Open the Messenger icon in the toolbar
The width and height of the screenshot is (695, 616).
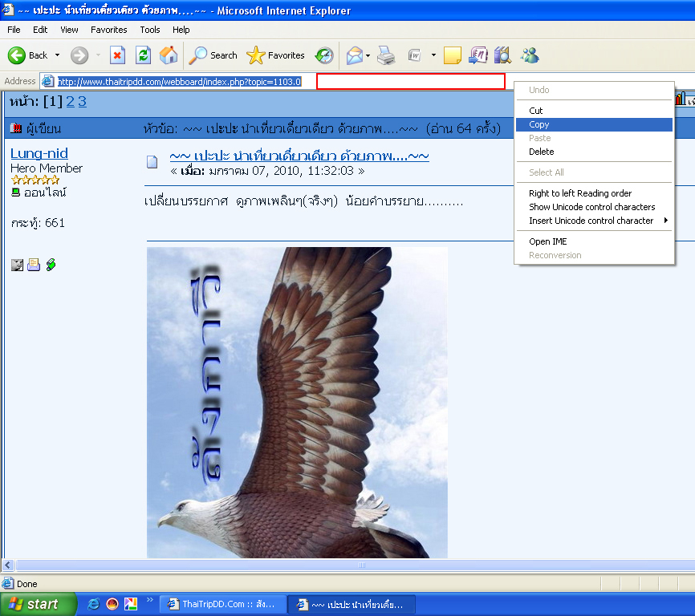[530, 55]
